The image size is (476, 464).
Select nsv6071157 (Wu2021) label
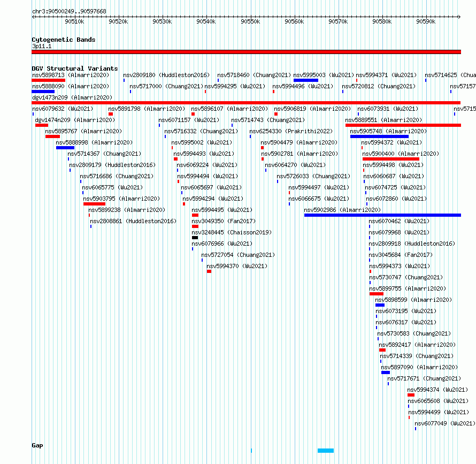[189, 120]
